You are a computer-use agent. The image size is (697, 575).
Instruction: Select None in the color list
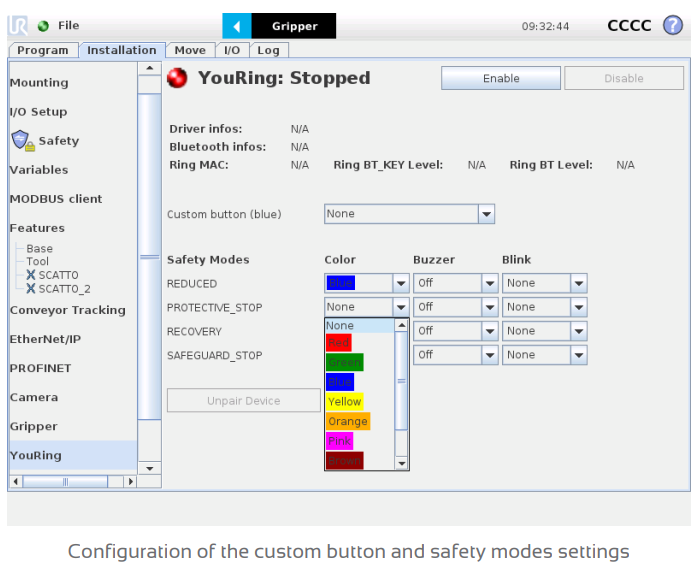pos(360,326)
